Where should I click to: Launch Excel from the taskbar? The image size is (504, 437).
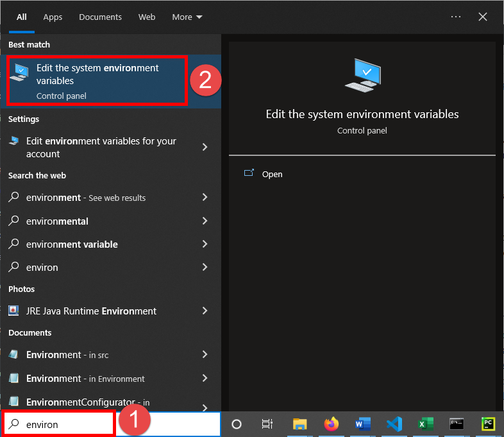coord(424,424)
